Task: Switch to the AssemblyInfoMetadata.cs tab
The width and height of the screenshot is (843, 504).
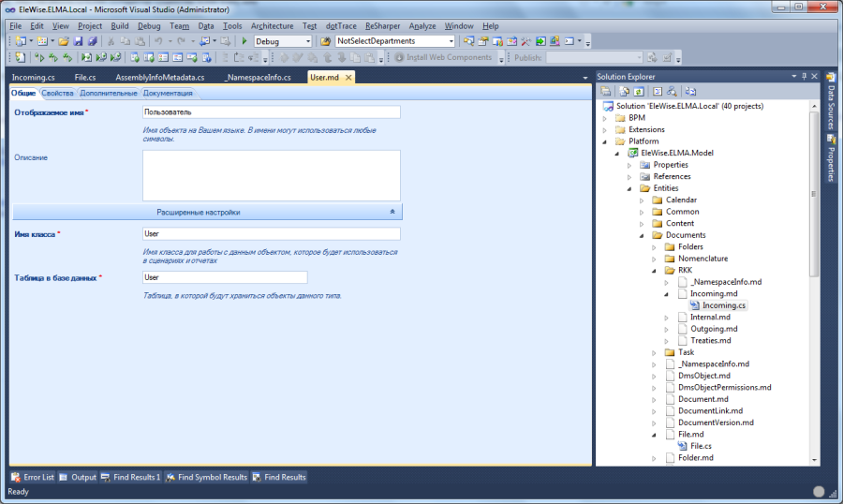Action: click(159, 78)
